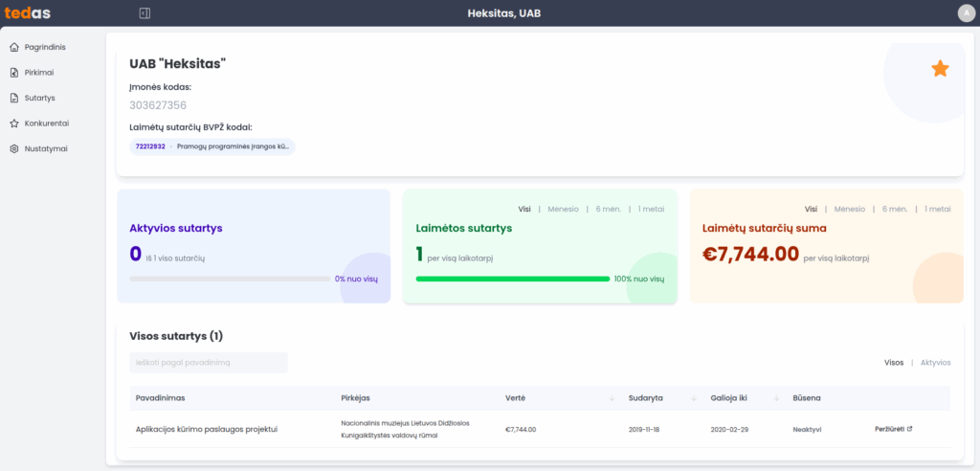Click the Visos sutartys (1) heading
This screenshot has height=471, width=980.
coord(176,337)
